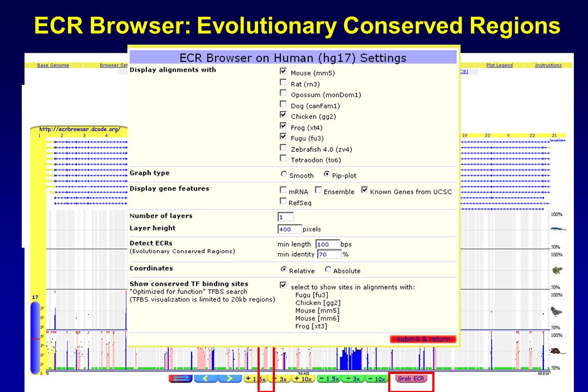Uncheck the Mouse (mm5) alignment checkbox
Viewport: 588px width, 392px height.
coord(283,71)
